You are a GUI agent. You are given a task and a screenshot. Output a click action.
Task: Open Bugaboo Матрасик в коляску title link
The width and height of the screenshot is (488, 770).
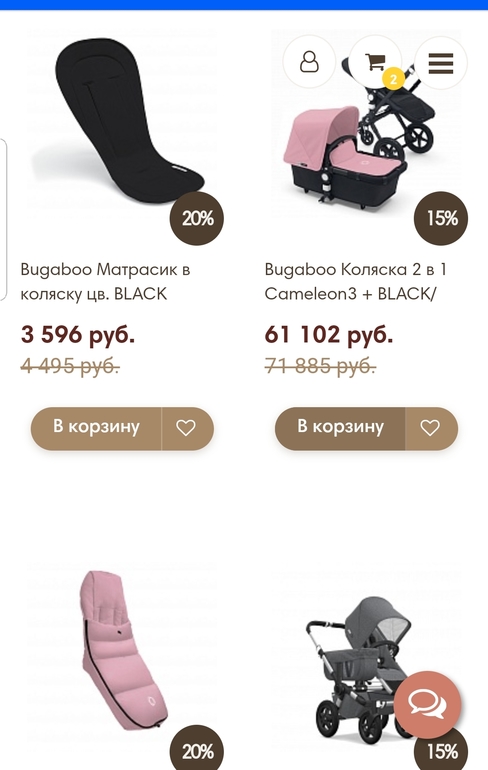pos(105,281)
